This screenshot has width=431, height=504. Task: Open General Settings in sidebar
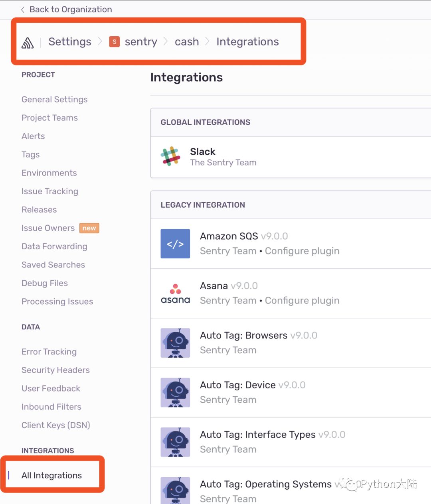click(x=55, y=99)
